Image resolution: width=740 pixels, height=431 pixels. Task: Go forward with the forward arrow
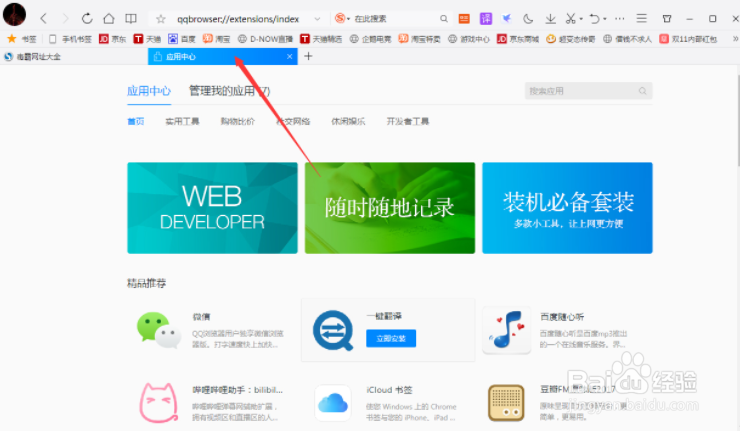[x=65, y=19]
